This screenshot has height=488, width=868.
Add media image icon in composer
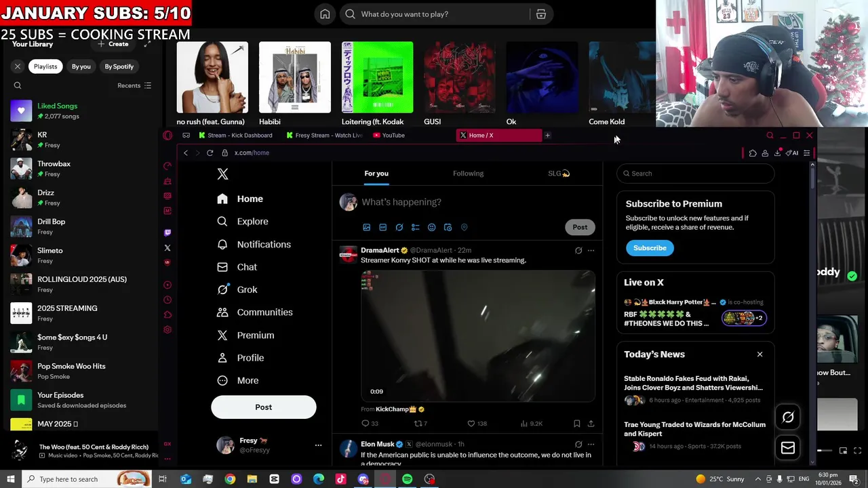[x=367, y=227]
